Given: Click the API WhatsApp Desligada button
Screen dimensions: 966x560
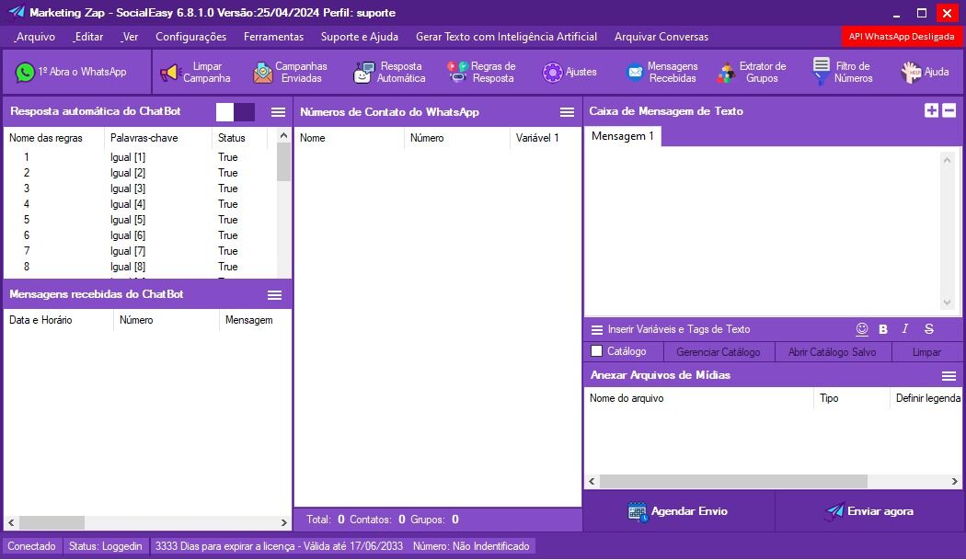Looking at the screenshot, I should [x=902, y=37].
